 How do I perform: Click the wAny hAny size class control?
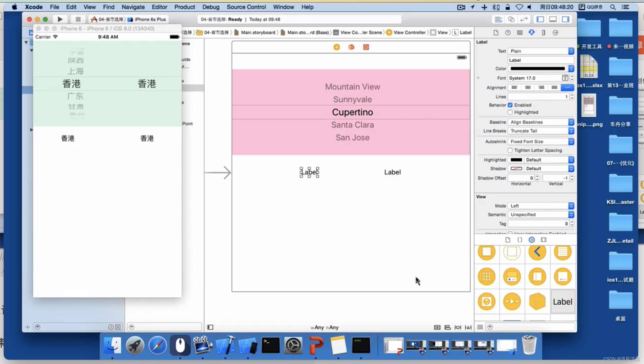pos(324,327)
